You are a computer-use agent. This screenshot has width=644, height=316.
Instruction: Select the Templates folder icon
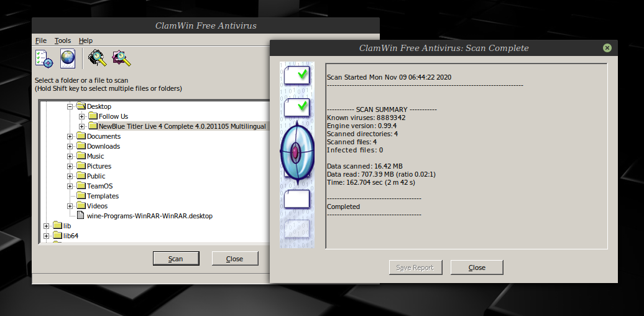click(81, 196)
